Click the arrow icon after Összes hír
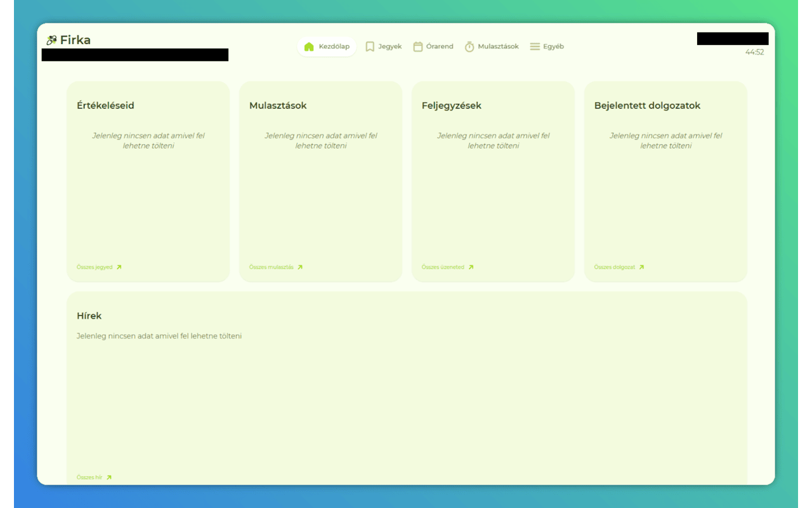This screenshot has height=508, width=812. coord(109,477)
